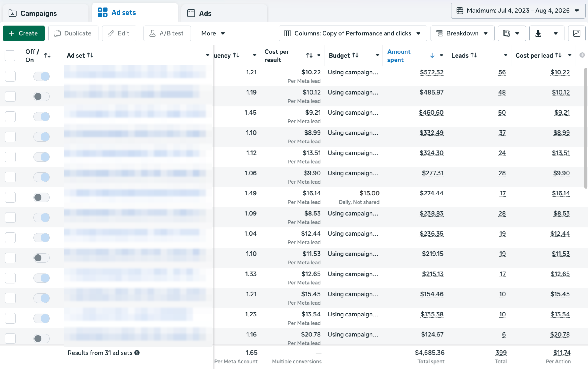This screenshot has width=588, height=369.
Task: Open the Budget column menu arrow
Action: click(377, 55)
